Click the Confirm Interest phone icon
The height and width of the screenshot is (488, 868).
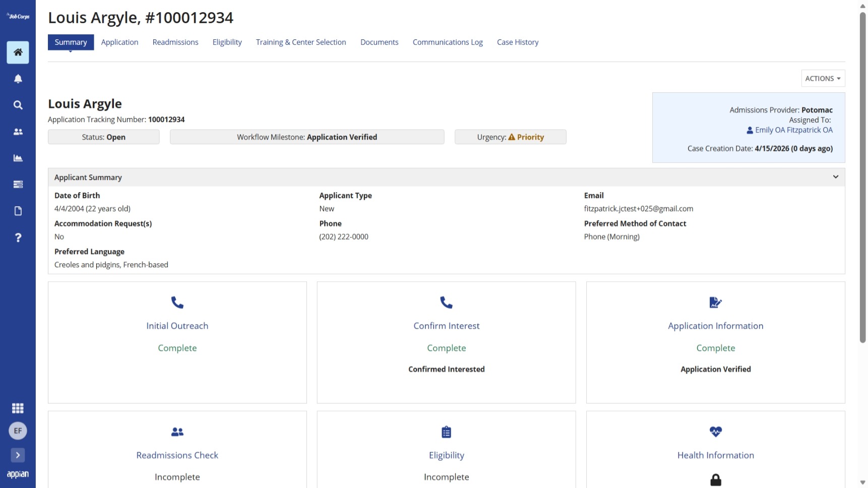click(x=447, y=302)
